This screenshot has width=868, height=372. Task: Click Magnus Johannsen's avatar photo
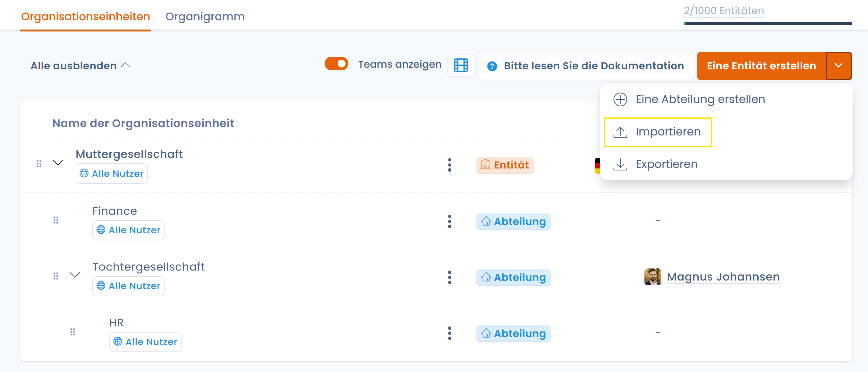tap(652, 277)
